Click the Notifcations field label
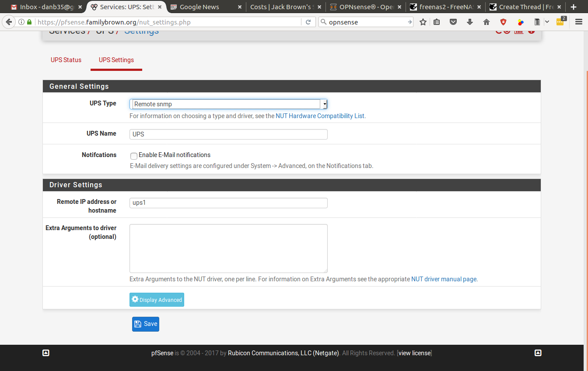The height and width of the screenshot is (371, 588). (x=99, y=155)
